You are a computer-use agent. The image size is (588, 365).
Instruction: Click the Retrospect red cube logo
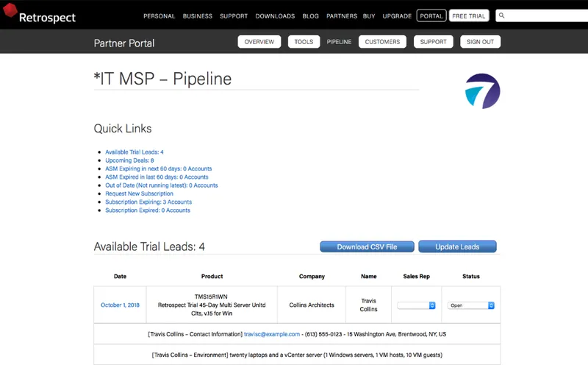(x=10, y=10)
